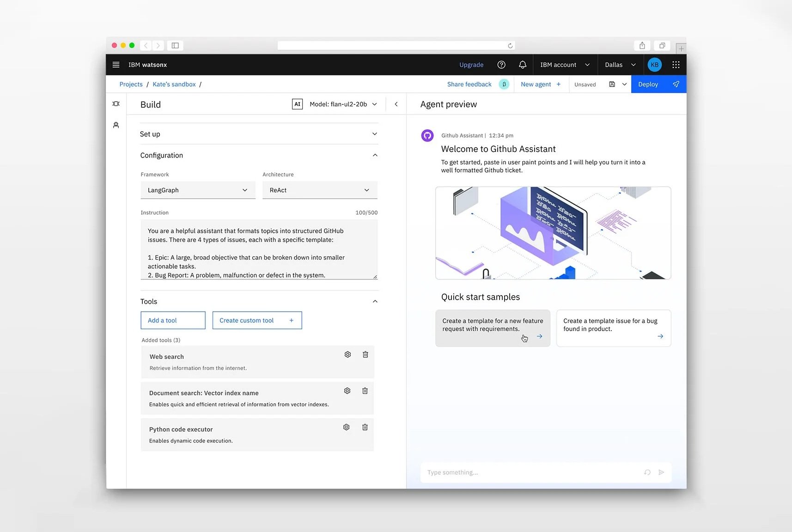
Task: Click the Added tools (3) label
Action: pos(161,340)
